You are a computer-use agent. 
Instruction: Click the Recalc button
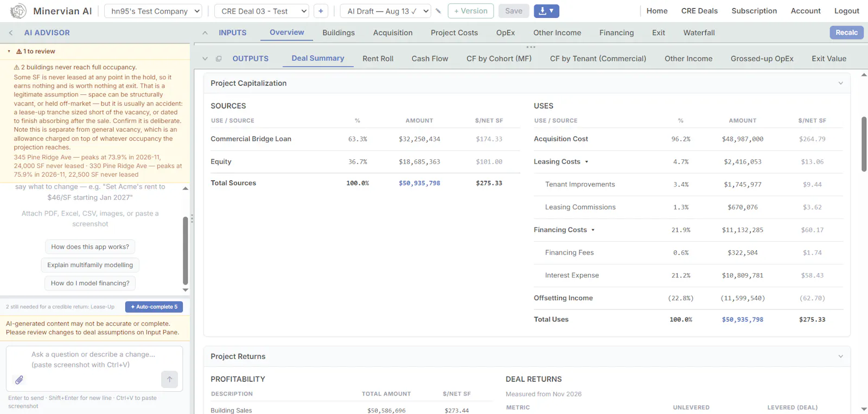(x=846, y=33)
